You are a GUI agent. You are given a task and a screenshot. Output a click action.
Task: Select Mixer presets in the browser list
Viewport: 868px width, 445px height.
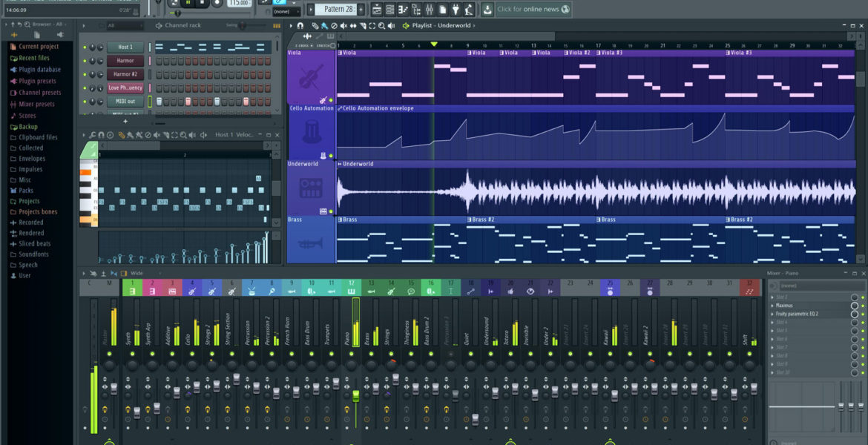pos(36,105)
